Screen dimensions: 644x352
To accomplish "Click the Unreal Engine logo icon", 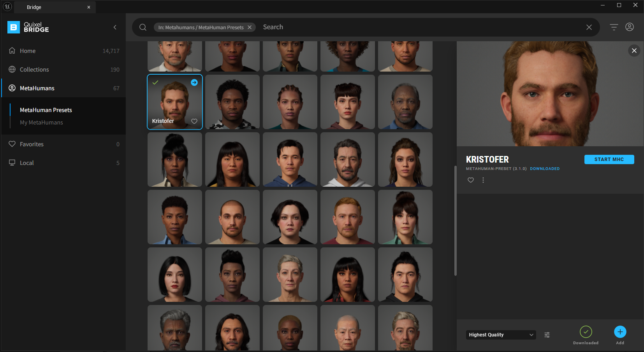I will (7, 7).
